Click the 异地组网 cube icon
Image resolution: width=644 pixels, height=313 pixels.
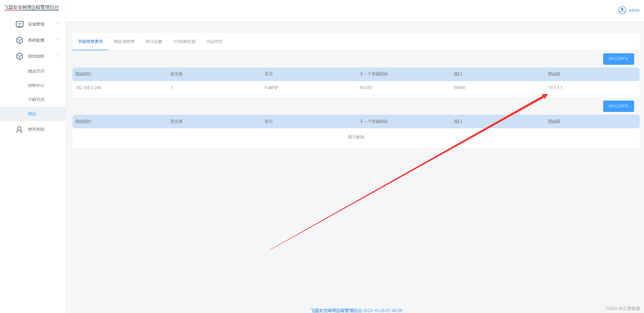[20, 56]
